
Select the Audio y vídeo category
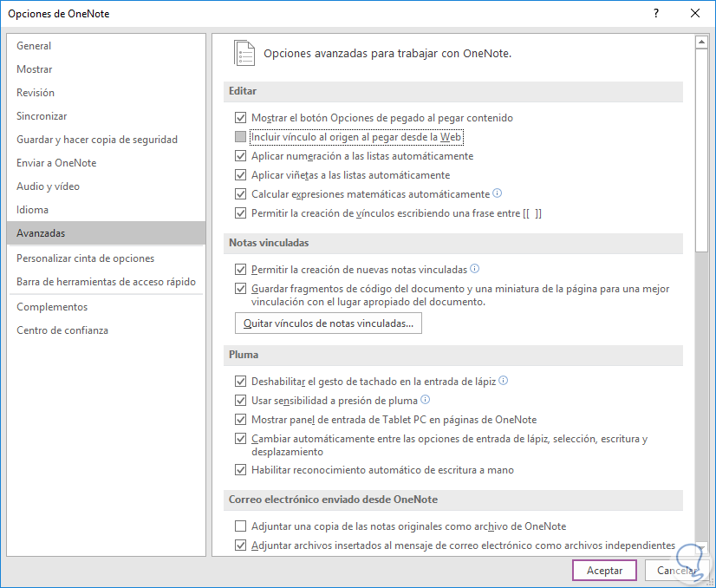pyautogui.click(x=106, y=186)
